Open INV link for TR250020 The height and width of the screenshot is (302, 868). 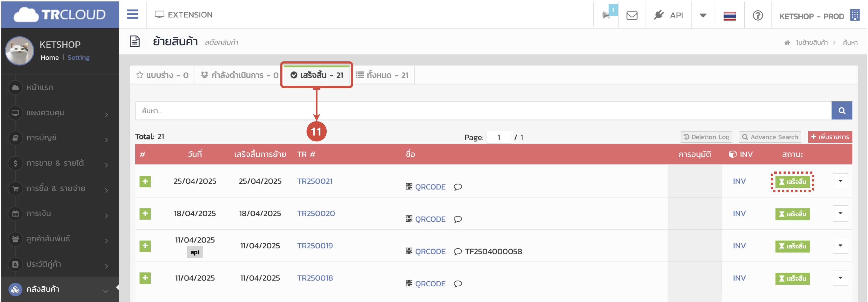click(x=739, y=213)
